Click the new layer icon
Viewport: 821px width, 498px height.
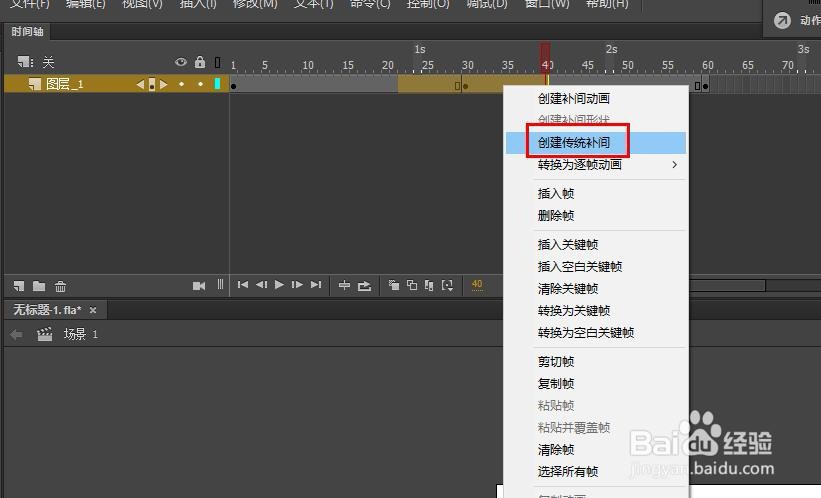coord(19,286)
